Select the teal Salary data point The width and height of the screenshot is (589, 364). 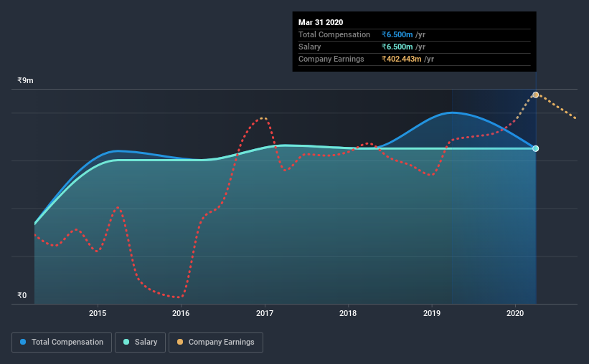click(x=536, y=148)
